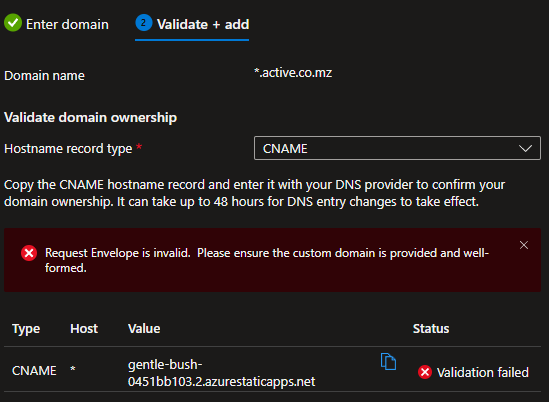Click the Type column header
Screen dimensions: 549x402
tap(26, 329)
